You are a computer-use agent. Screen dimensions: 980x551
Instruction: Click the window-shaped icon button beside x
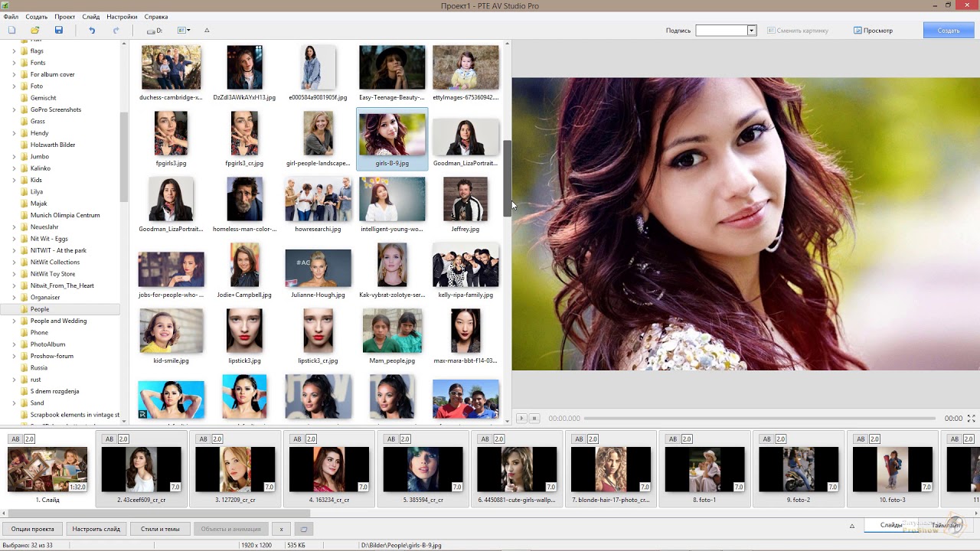(304, 529)
